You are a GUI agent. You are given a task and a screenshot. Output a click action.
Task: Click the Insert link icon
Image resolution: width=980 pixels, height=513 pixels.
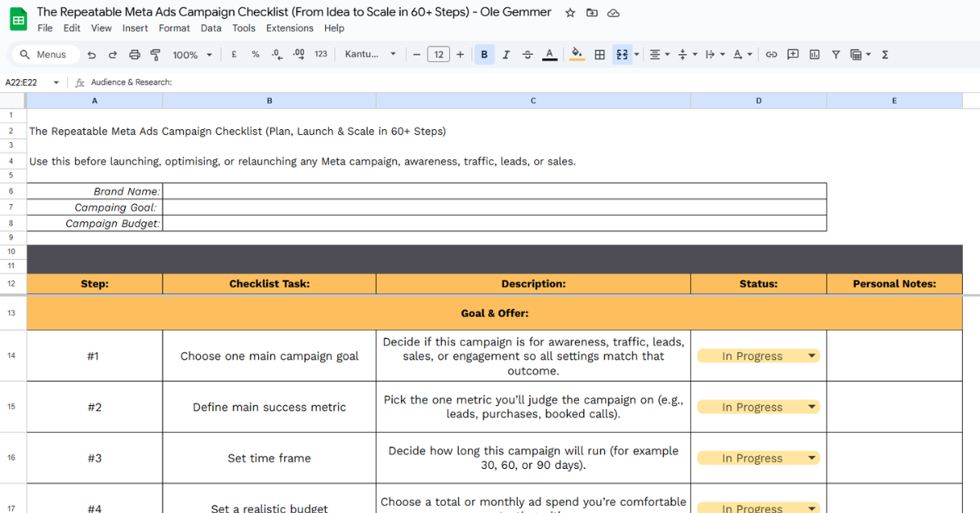[x=771, y=55]
